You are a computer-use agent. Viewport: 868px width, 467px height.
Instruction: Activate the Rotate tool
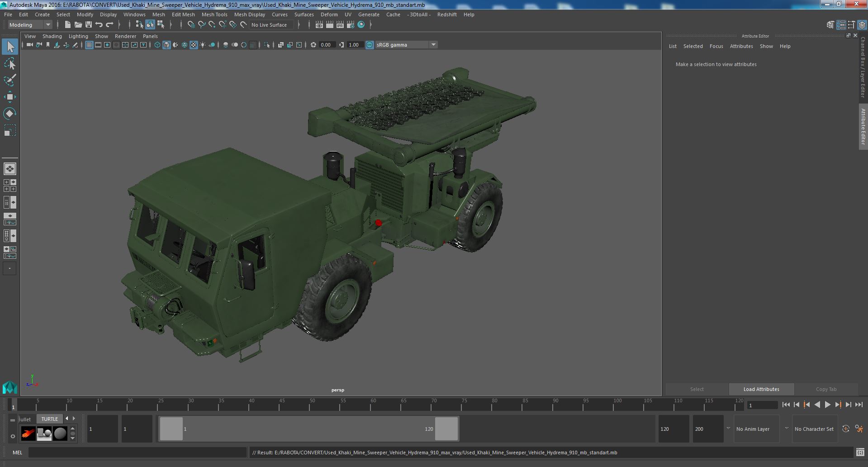click(10, 114)
